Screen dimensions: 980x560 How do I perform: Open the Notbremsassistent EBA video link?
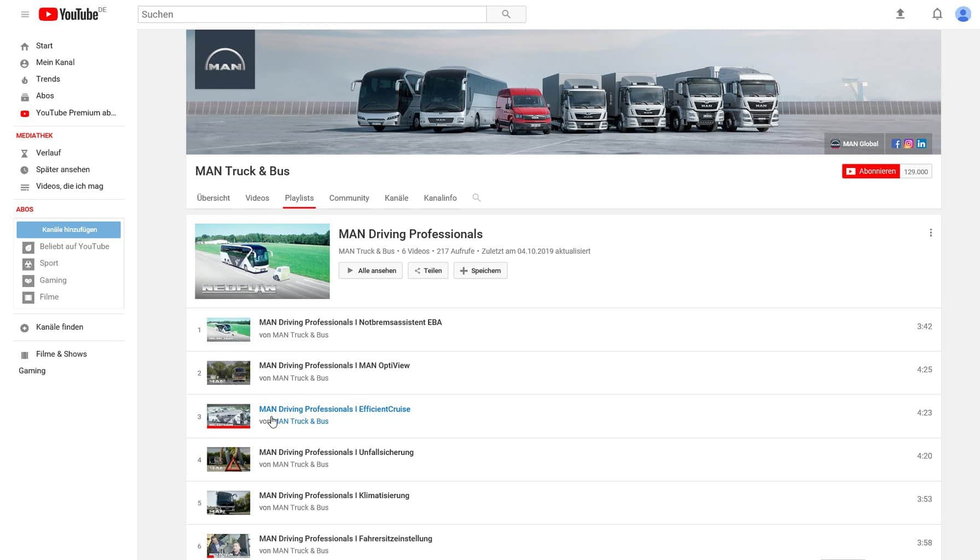point(350,323)
